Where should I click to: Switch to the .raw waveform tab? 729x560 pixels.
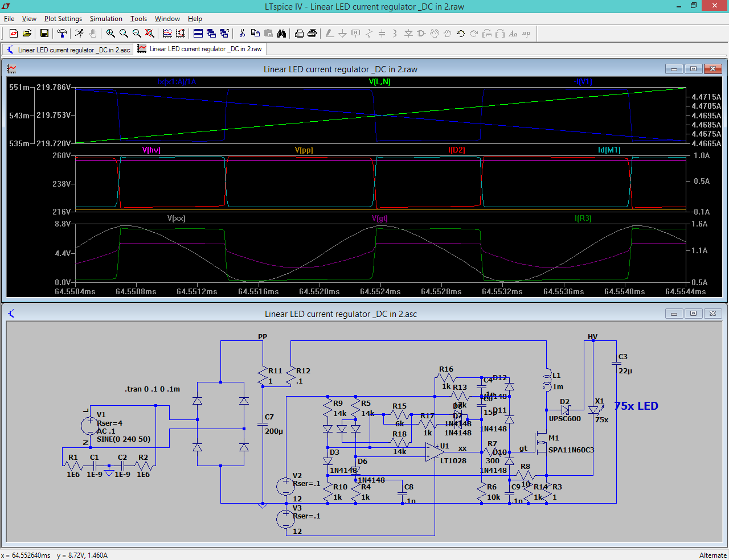click(200, 49)
